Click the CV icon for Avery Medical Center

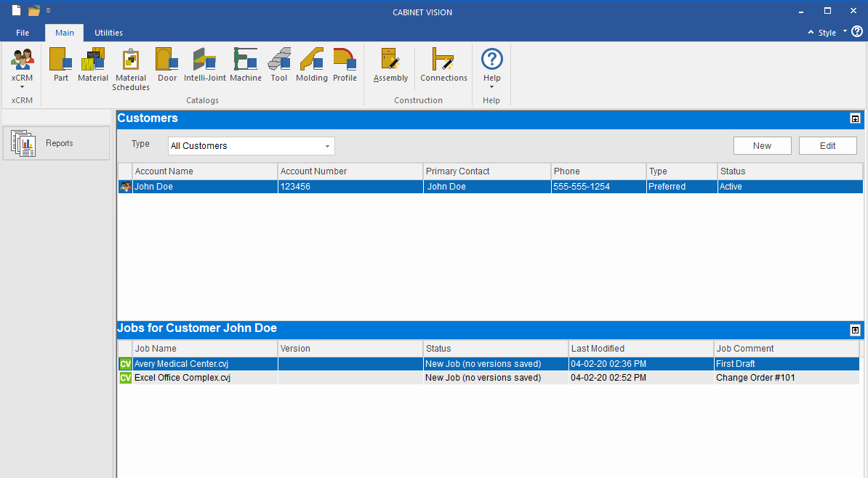tap(126, 364)
